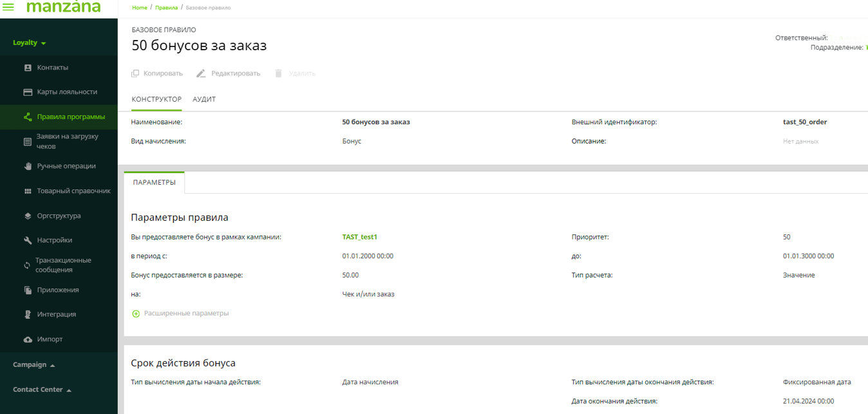Select the ПАРАМЕТРЫ tab

(154, 182)
